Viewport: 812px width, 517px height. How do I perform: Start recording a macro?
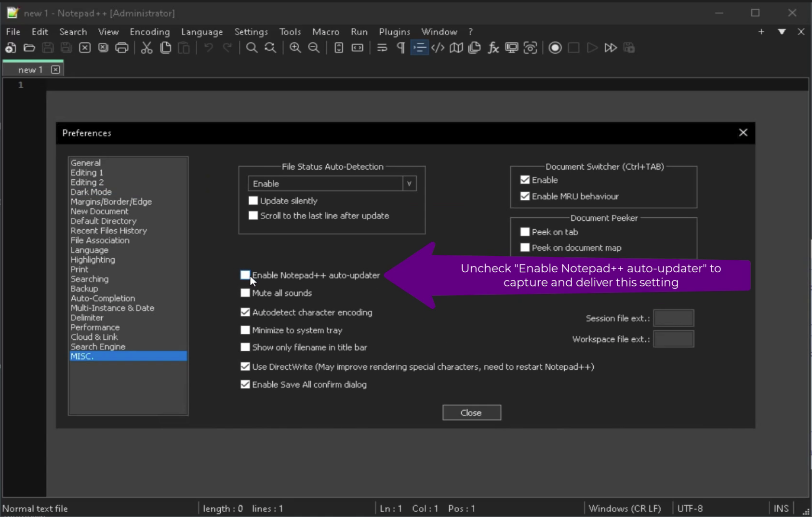(x=555, y=48)
